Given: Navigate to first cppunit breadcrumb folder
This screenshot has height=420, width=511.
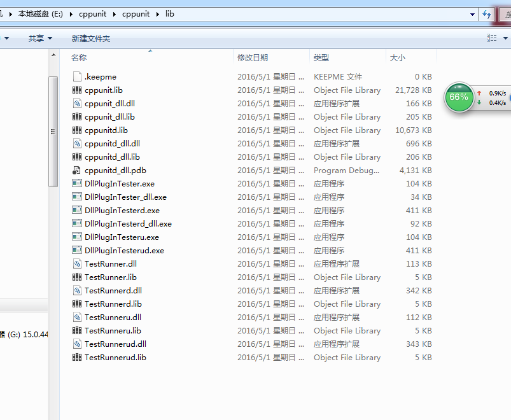Looking at the screenshot, I should (x=92, y=14).
